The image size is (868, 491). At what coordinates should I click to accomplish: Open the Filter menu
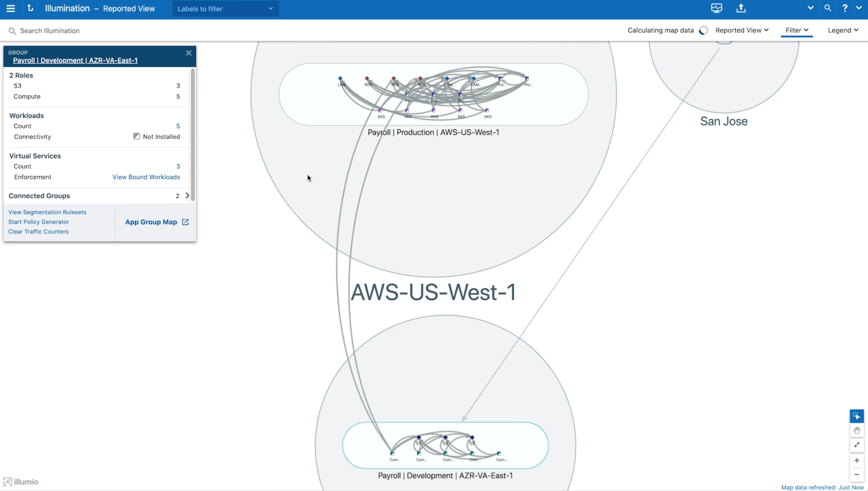coord(797,30)
